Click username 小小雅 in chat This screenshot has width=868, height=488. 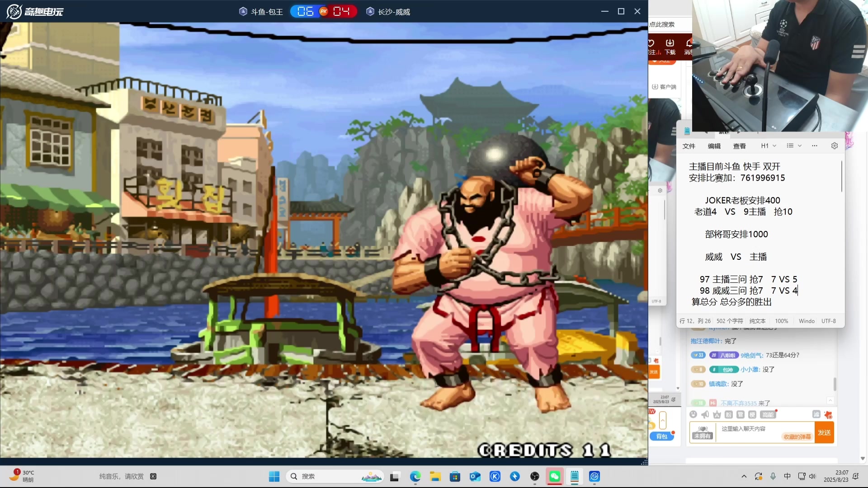click(x=750, y=369)
